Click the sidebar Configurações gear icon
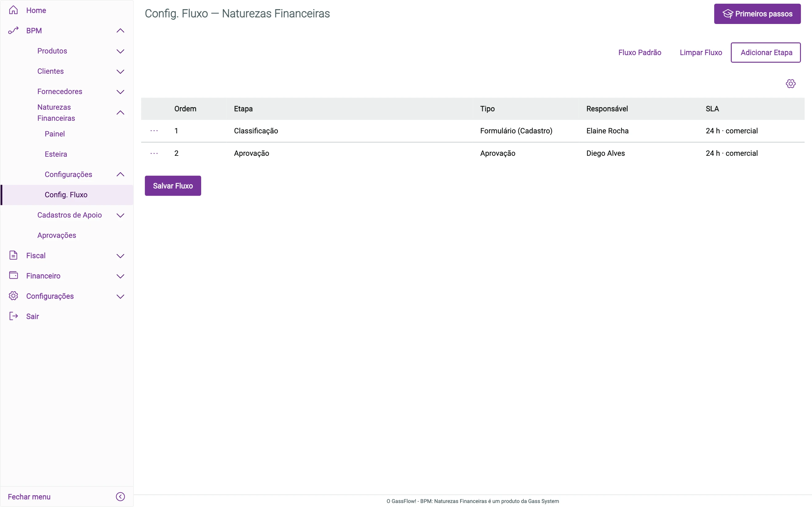Viewport: 812px width, 507px height. coord(14,296)
